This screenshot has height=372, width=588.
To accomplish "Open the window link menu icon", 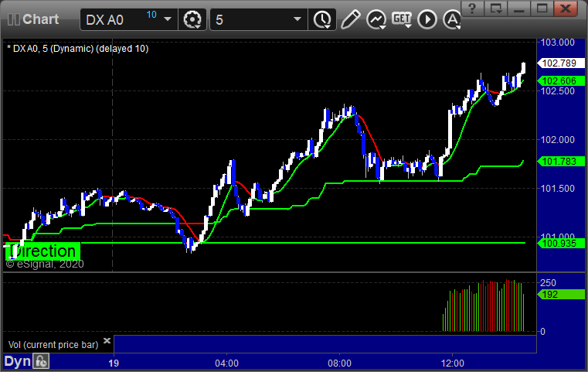I will click(495, 9).
